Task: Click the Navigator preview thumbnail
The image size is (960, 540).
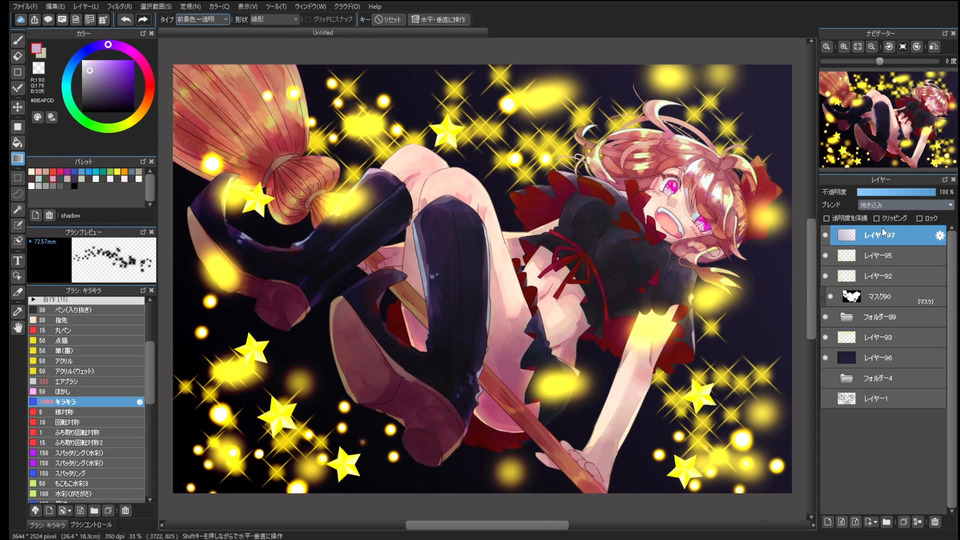Action: (x=887, y=119)
